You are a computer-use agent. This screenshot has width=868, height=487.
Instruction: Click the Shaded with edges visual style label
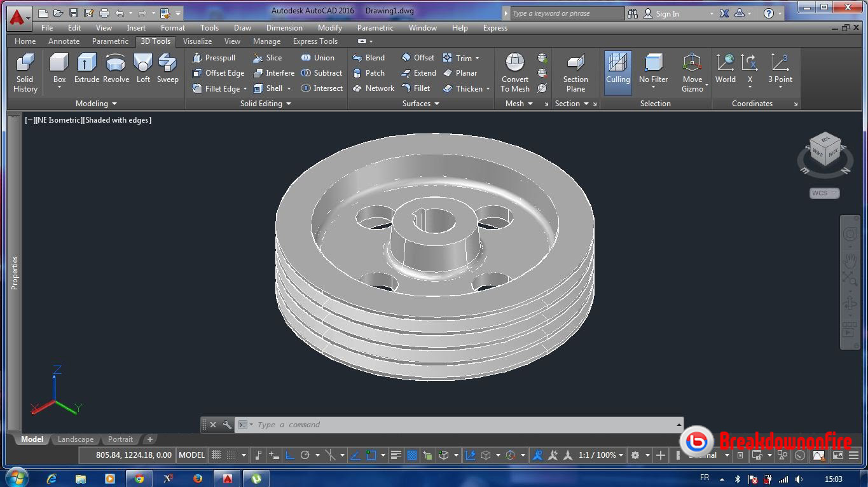point(117,120)
